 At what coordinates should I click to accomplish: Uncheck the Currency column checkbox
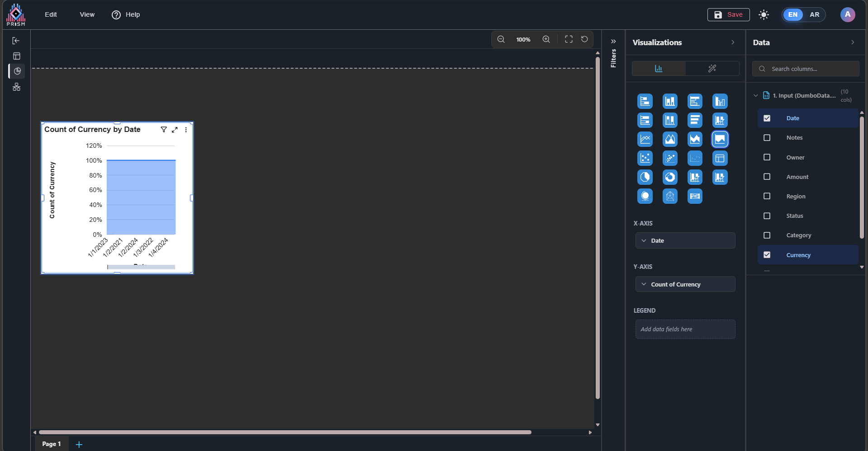pos(767,255)
